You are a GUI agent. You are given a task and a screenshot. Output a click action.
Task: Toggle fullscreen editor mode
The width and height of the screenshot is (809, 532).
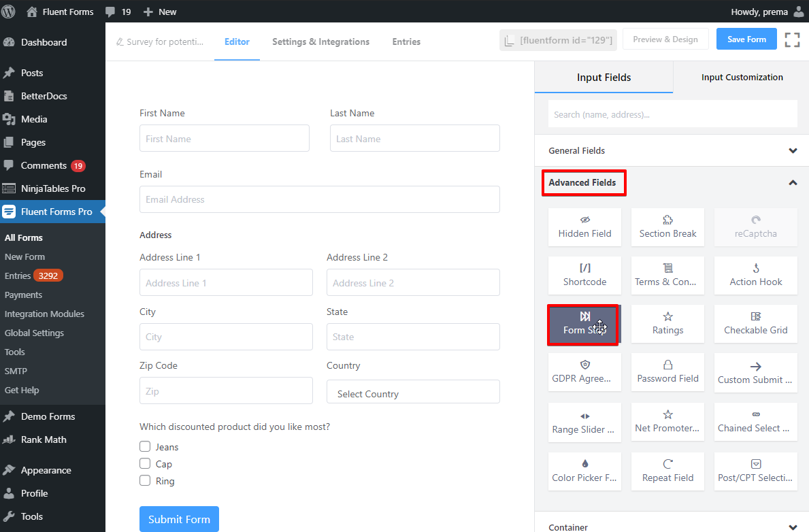(792, 39)
